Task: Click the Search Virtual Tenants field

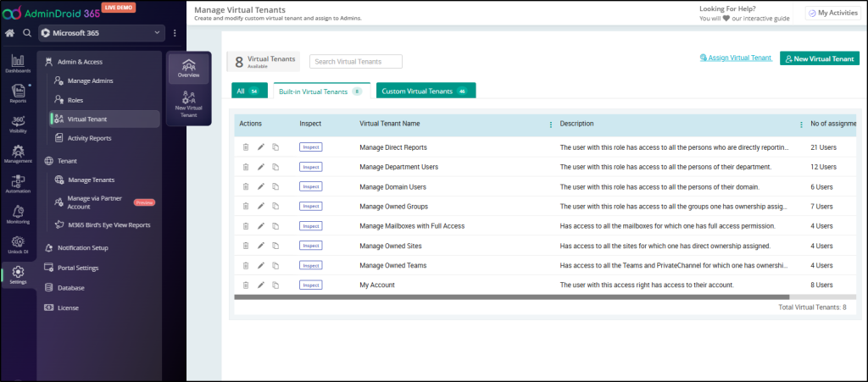Action: (356, 61)
